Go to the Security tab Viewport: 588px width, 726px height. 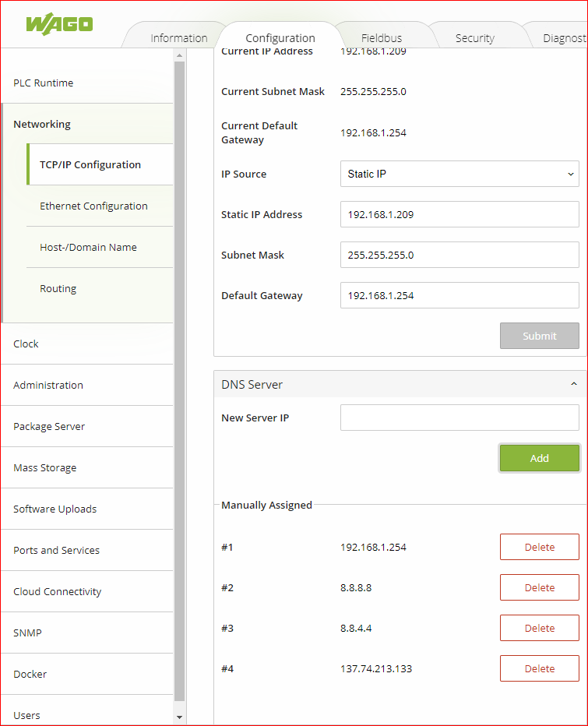click(x=474, y=38)
